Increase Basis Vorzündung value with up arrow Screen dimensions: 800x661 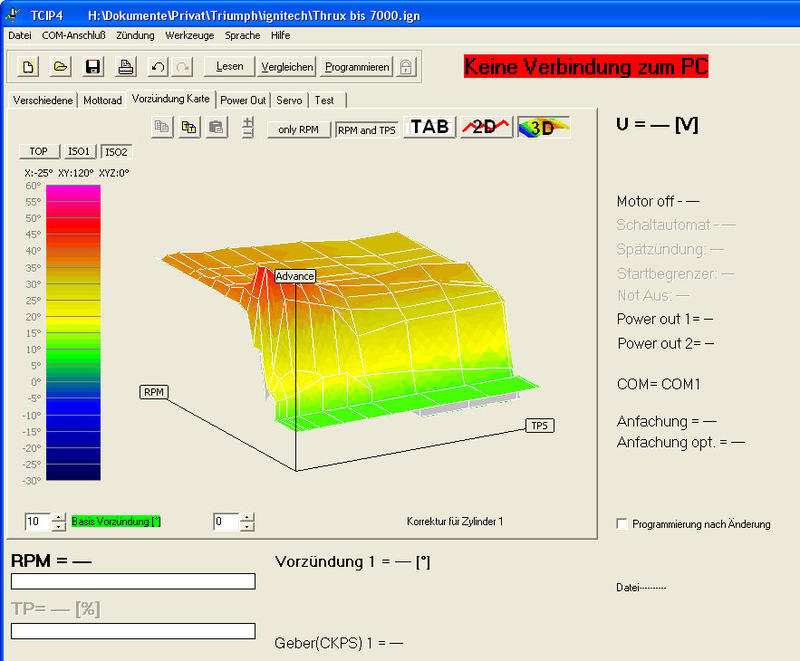point(59,517)
